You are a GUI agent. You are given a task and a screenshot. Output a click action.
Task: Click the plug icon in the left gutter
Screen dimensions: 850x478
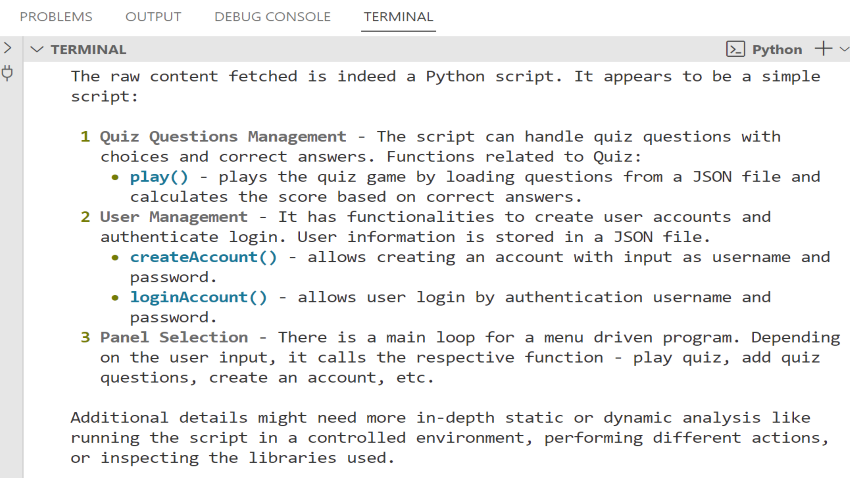point(8,73)
